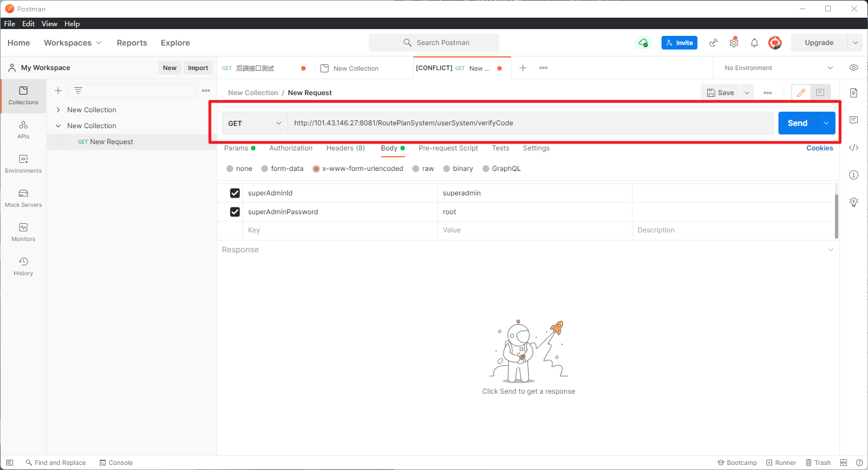Open the History sidebar panel
The image size is (868, 470).
click(x=23, y=267)
